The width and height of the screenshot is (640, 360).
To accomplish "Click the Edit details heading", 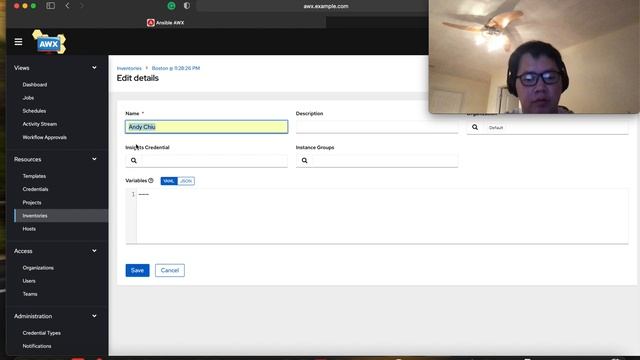I will (138, 78).
